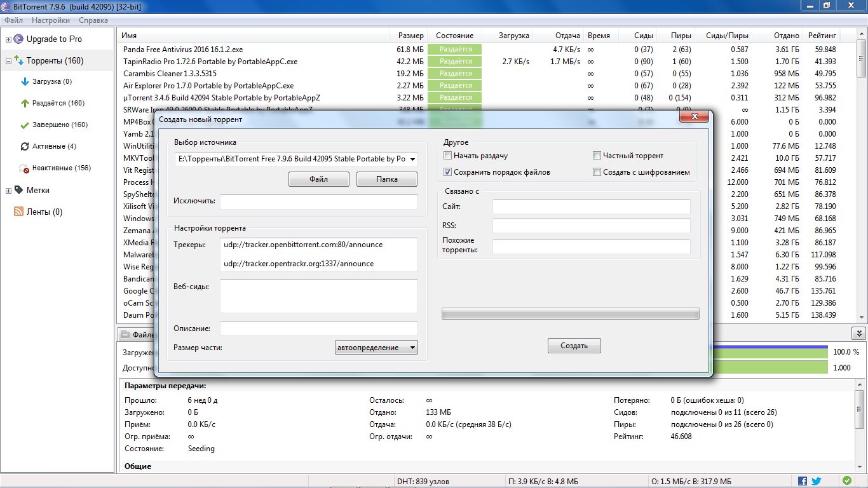This screenshot has height=488, width=868.
Task: Select Downloading (0) in sidebar
Action: coord(52,82)
